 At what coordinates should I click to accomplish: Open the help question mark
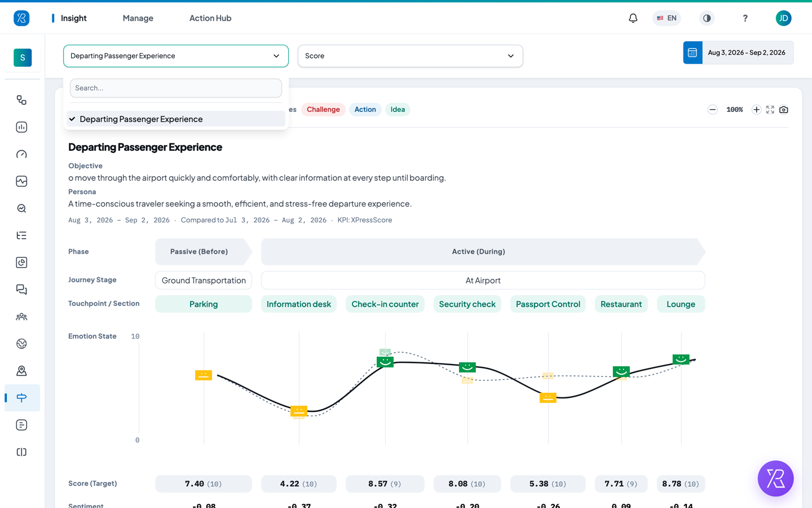[x=745, y=18]
